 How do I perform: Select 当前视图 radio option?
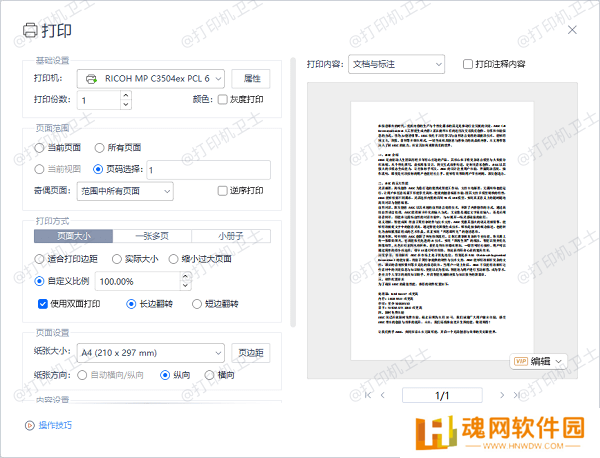pyautogui.click(x=39, y=169)
